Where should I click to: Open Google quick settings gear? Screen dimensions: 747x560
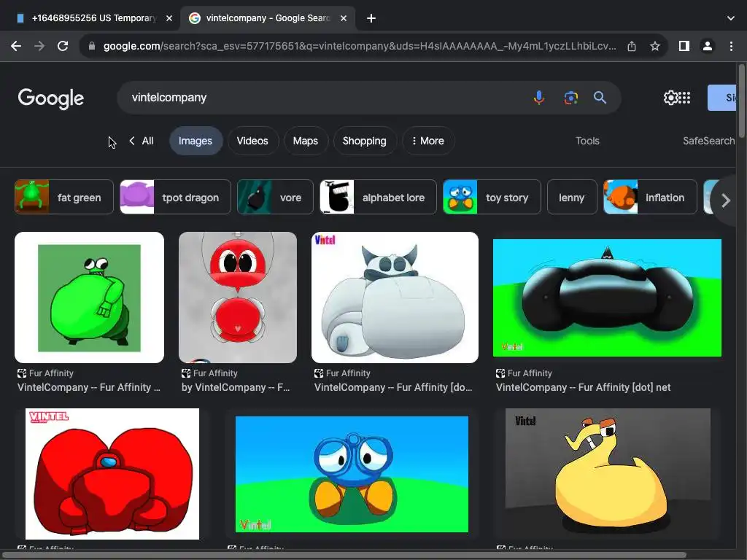[670, 98]
